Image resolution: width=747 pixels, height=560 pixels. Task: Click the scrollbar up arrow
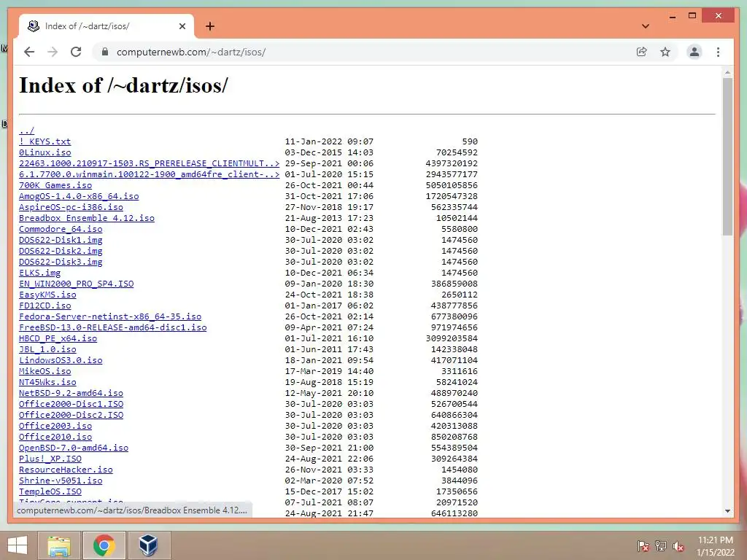coord(727,72)
